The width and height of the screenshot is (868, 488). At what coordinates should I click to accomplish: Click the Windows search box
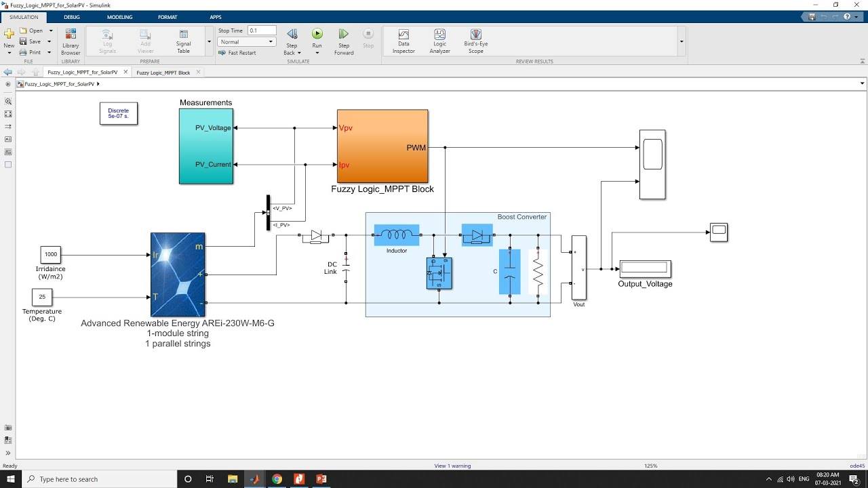click(x=98, y=479)
